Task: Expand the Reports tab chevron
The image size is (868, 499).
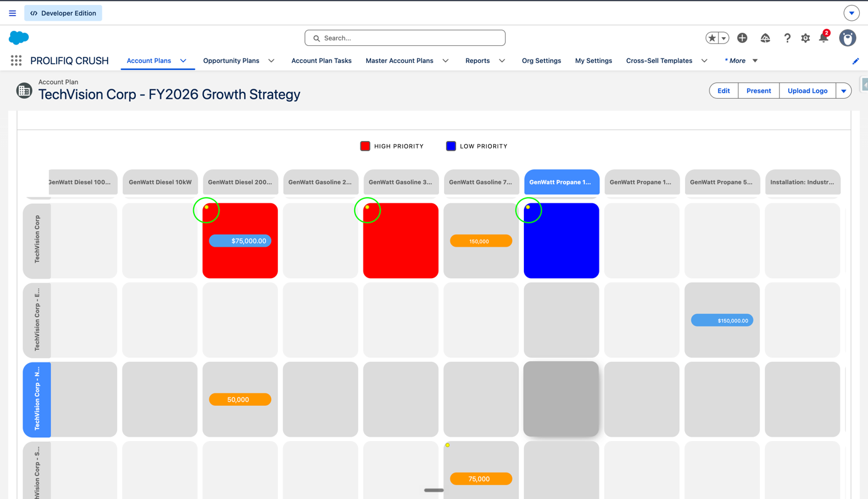Action: (502, 61)
